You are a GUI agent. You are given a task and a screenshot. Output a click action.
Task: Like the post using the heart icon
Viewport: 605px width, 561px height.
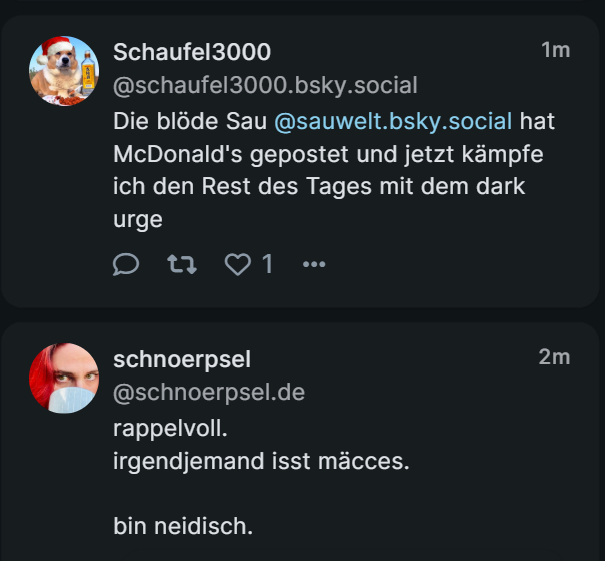point(237,264)
